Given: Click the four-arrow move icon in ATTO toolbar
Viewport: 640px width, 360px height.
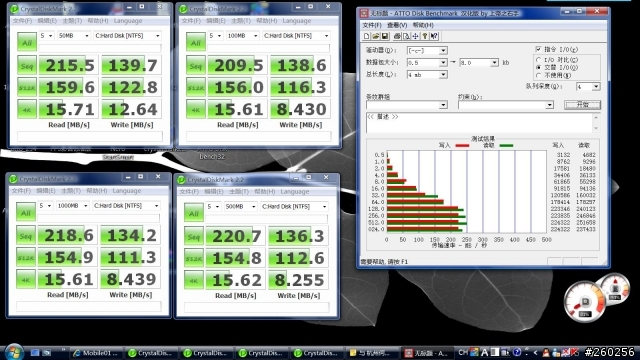Looking at the screenshot, I should coord(416,36).
